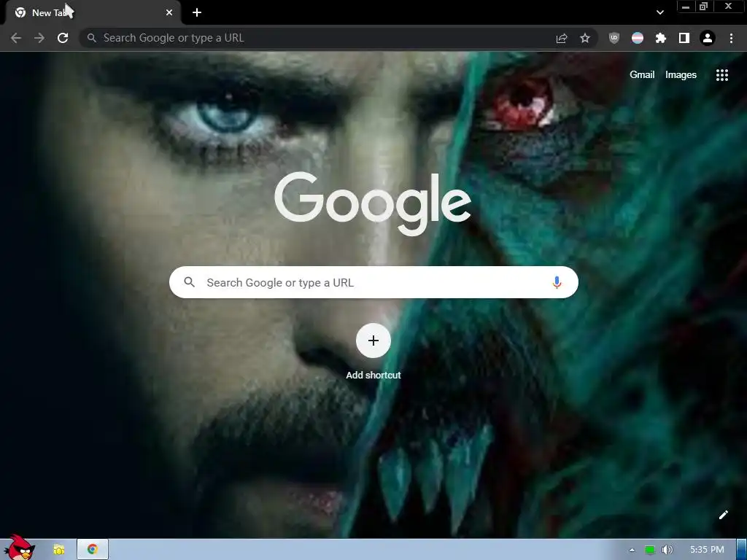The height and width of the screenshot is (560, 747).
Task: Open a new tab with plus button
Action: [197, 12]
